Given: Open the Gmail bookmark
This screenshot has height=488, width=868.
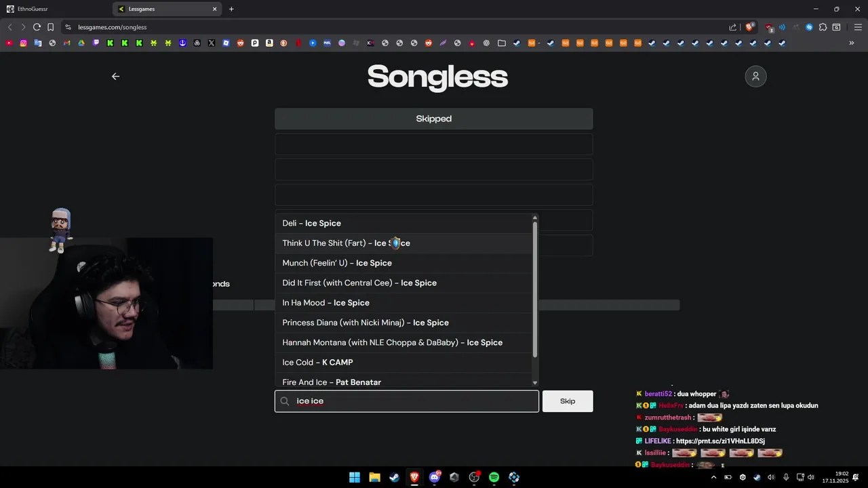Looking at the screenshot, I should [x=66, y=43].
